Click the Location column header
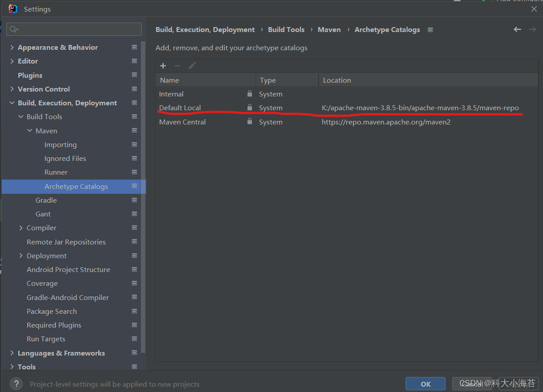Viewport: 543px width, 392px height. tap(428, 80)
